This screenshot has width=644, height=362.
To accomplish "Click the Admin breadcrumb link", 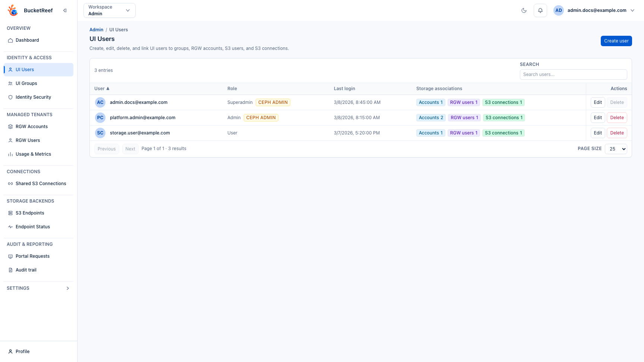I will pyautogui.click(x=96, y=30).
